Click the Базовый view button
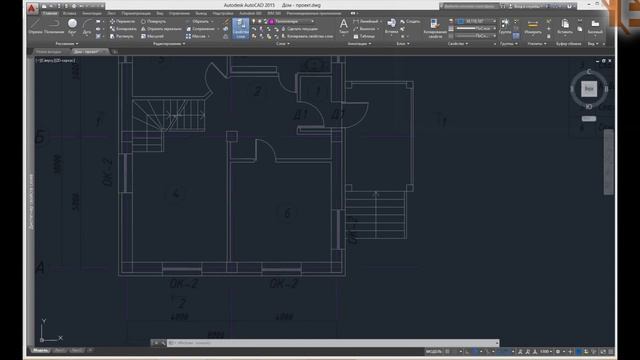Image resolution: width=640 pixels, height=360 pixels. [595, 27]
